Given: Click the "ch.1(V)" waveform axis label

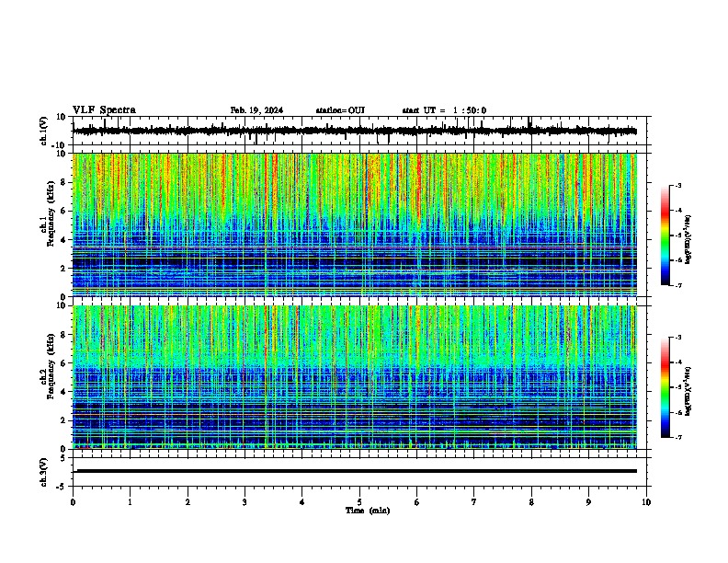Looking at the screenshot, I should tap(44, 131).
